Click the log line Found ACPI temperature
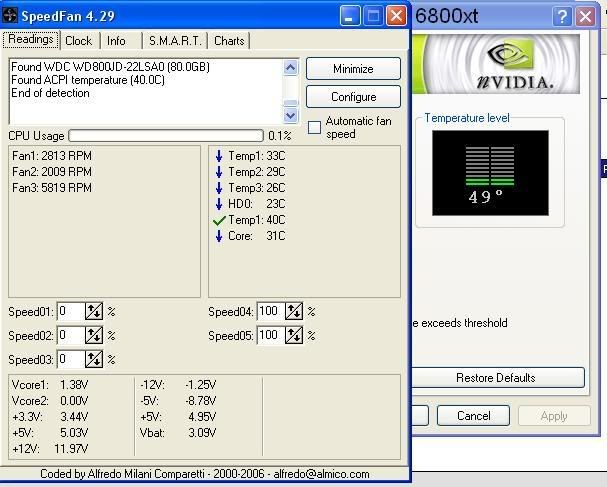 88,80
